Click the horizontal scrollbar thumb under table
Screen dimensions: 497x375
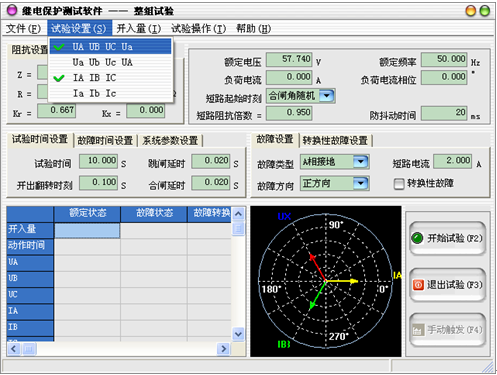pyautogui.click(x=29, y=349)
